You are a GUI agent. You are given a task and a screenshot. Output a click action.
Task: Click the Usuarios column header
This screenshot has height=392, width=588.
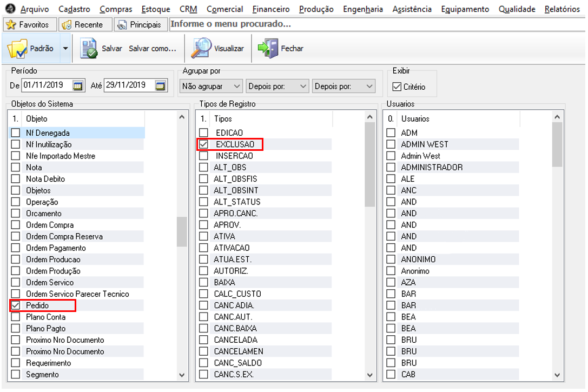pyautogui.click(x=458, y=119)
